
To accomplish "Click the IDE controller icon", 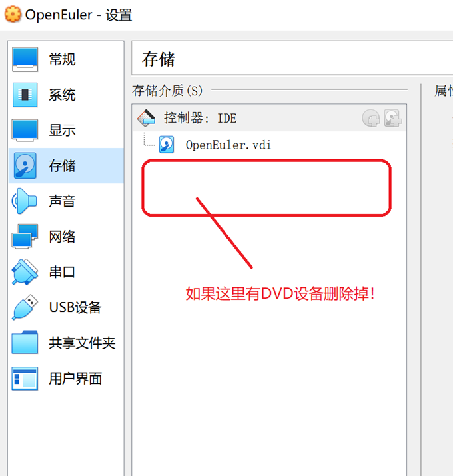I will (x=146, y=118).
